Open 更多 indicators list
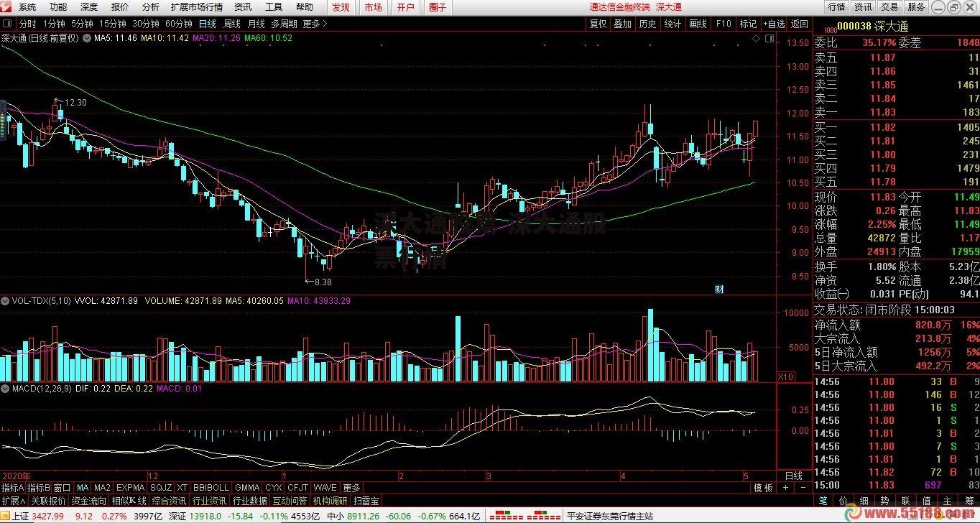This screenshot has height=523, width=980. tap(351, 488)
